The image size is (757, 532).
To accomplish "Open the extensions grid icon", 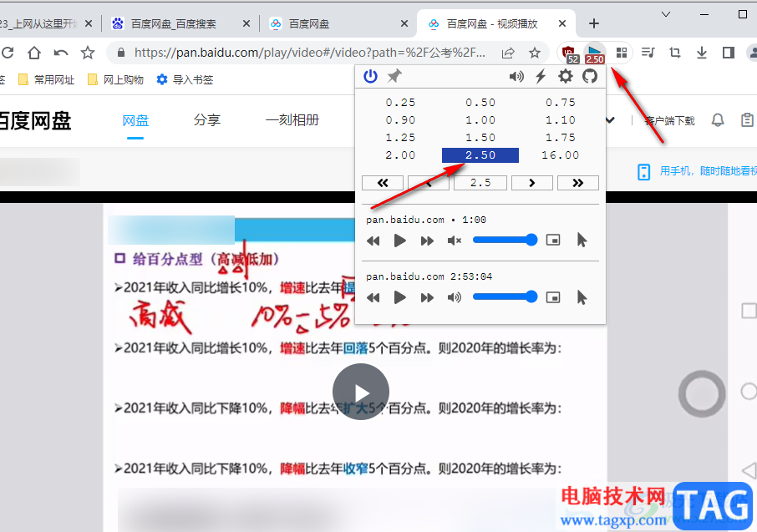I will pyautogui.click(x=622, y=52).
